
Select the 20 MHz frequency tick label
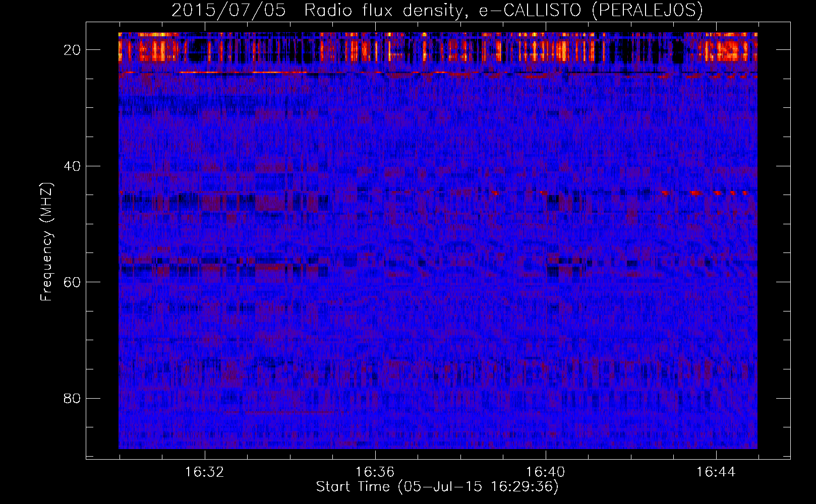(73, 50)
